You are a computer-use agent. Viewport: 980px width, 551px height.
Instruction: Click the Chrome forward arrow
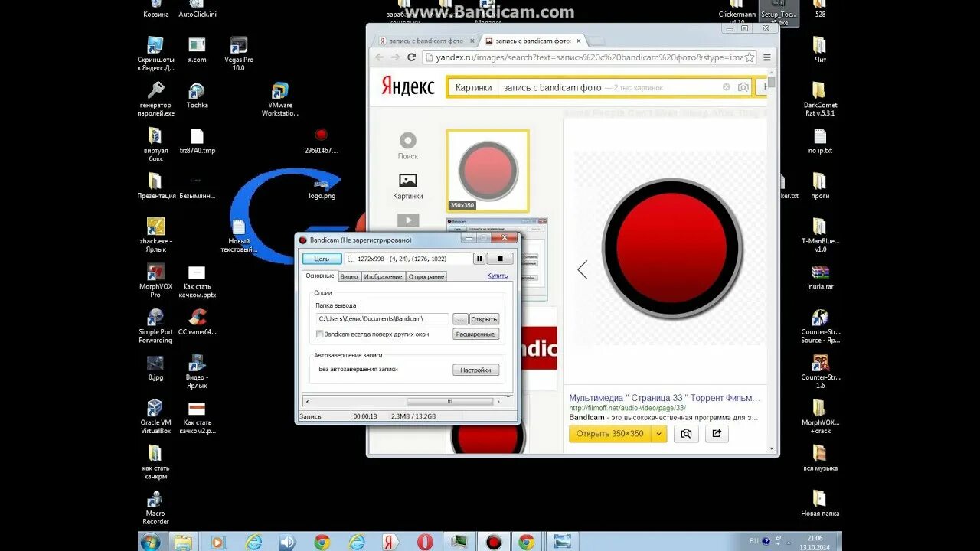click(395, 57)
